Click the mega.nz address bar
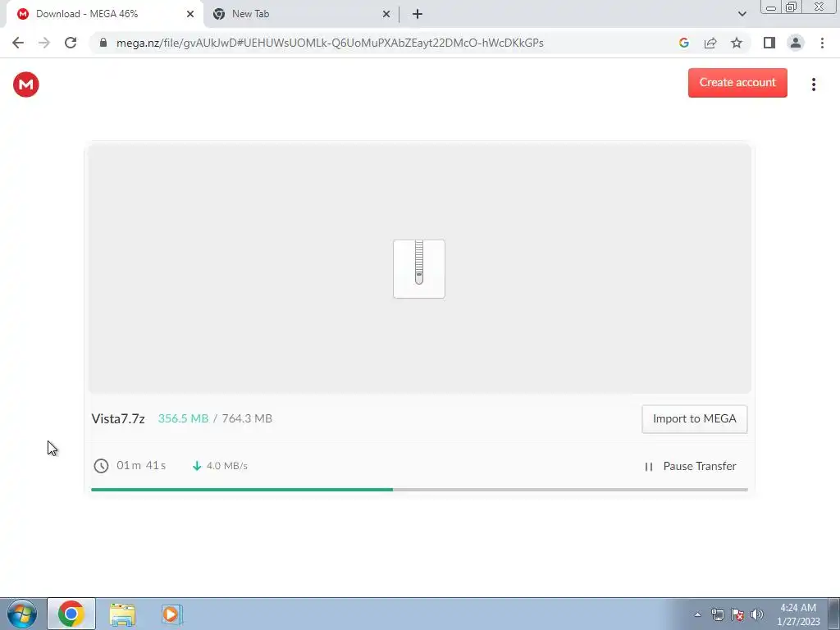This screenshot has width=840, height=630. [330, 43]
